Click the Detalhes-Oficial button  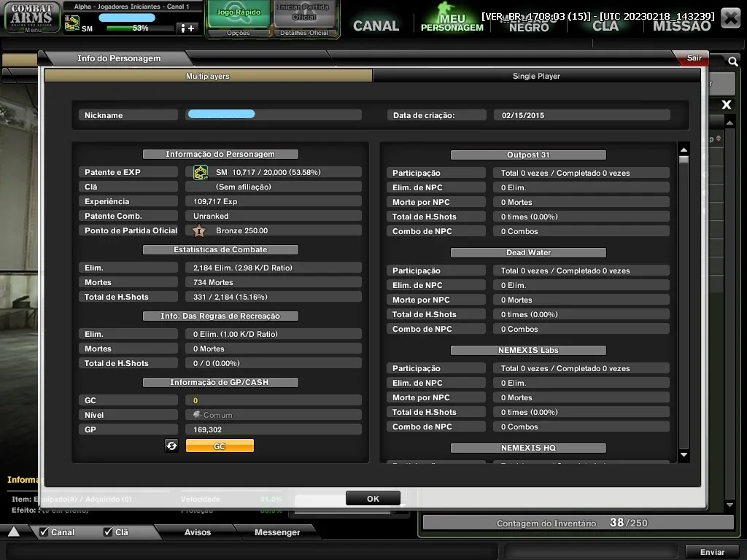(304, 33)
